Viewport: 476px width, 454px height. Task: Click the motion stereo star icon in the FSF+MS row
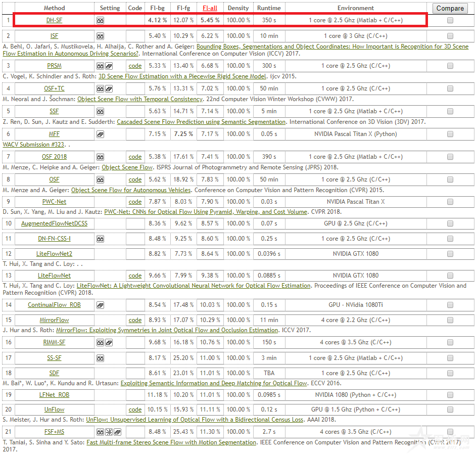click(109, 432)
